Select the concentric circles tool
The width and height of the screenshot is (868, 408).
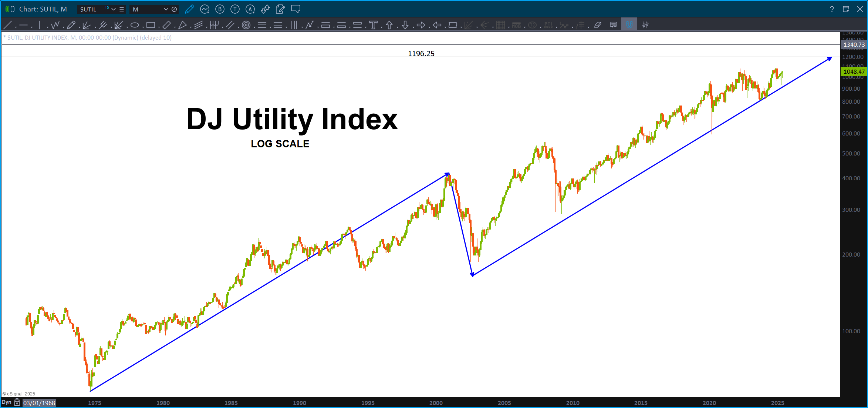(246, 25)
